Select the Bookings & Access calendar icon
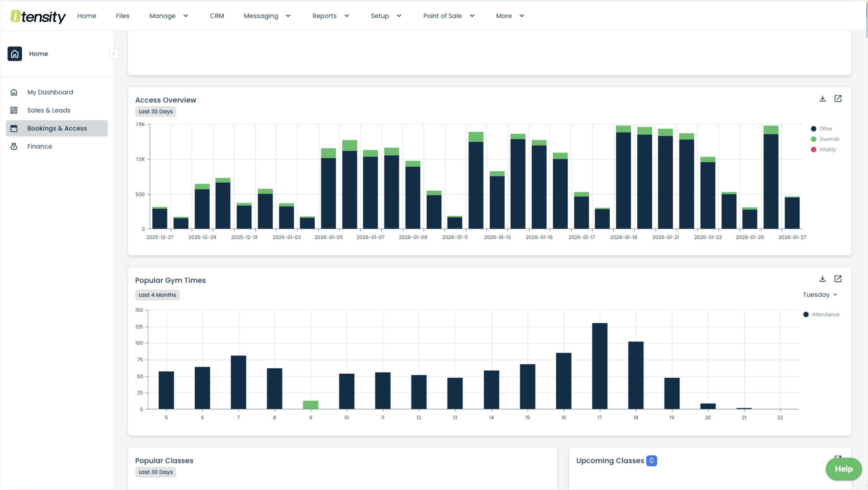 [x=14, y=128]
